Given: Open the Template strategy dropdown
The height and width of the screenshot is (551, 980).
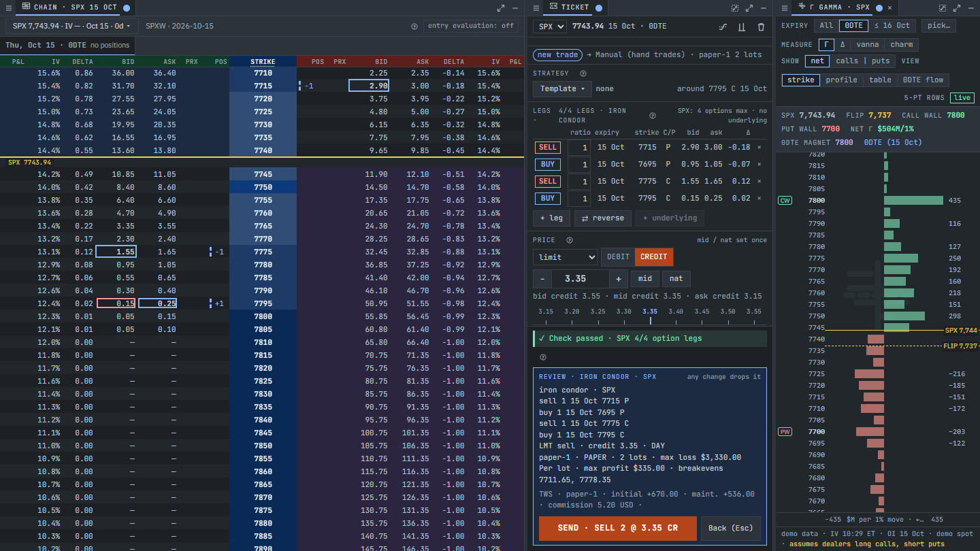Looking at the screenshot, I should tap(562, 88).
